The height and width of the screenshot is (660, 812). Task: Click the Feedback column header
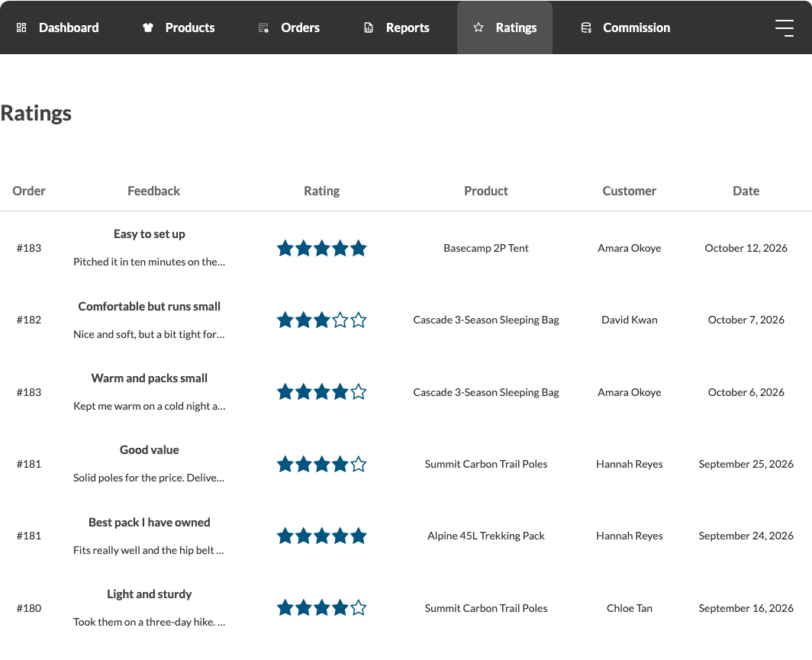[x=154, y=191]
